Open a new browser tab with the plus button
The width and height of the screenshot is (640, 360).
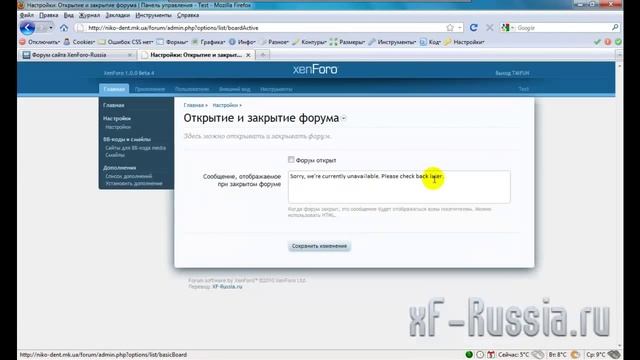tap(263, 55)
